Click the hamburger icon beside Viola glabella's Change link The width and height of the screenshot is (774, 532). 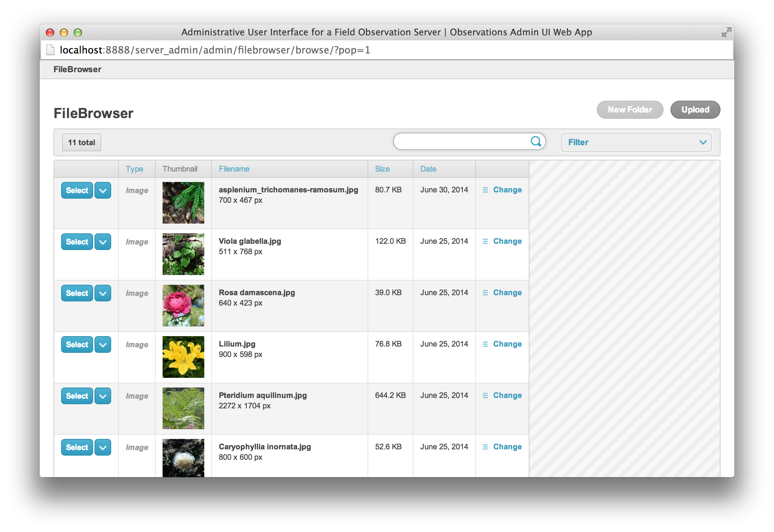click(x=485, y=241)
